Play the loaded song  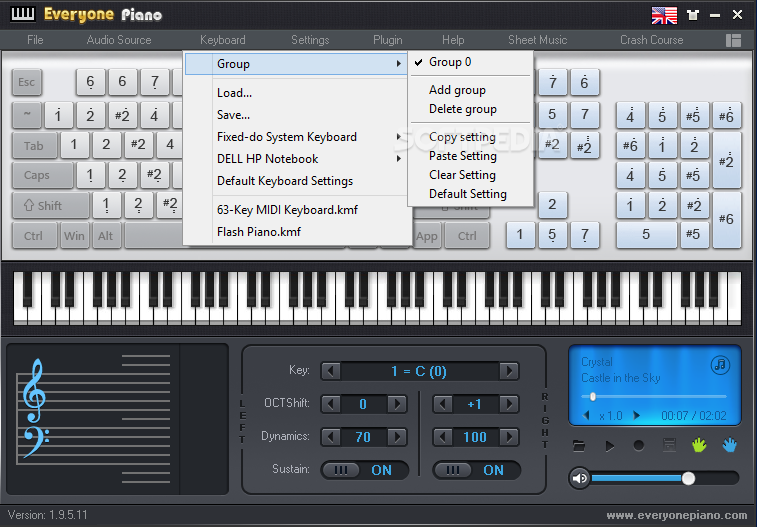click(610, 446)
